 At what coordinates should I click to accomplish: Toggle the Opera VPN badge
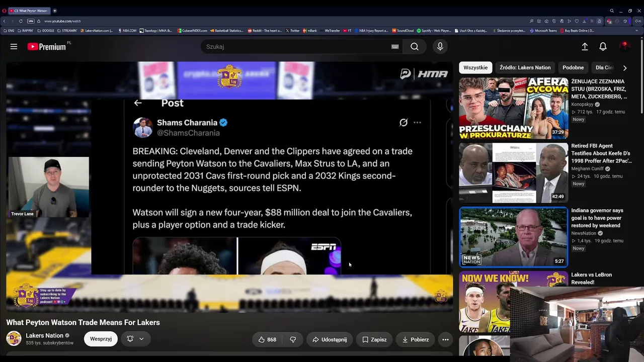tap(31, 21)
